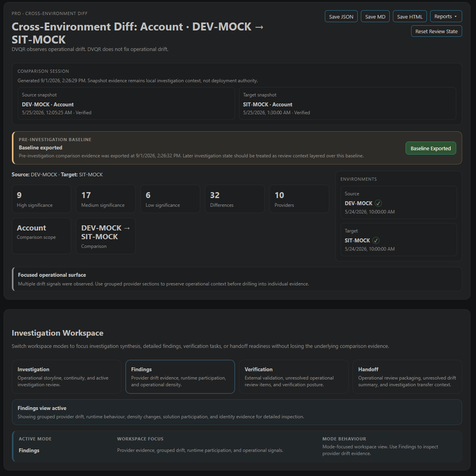This screenshot has width=476, height=476.
Task: Click the DEV-MOCK → SIT-MOCK Comparison card
Action: coord(106,236)
